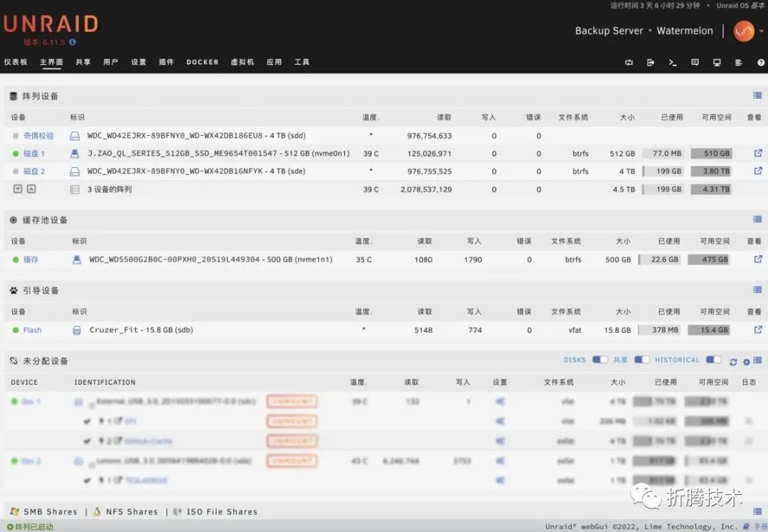Collapse array rows with the down-arrow box
The width and height of the screenshot is (768, 532).
tap(18, 188)
